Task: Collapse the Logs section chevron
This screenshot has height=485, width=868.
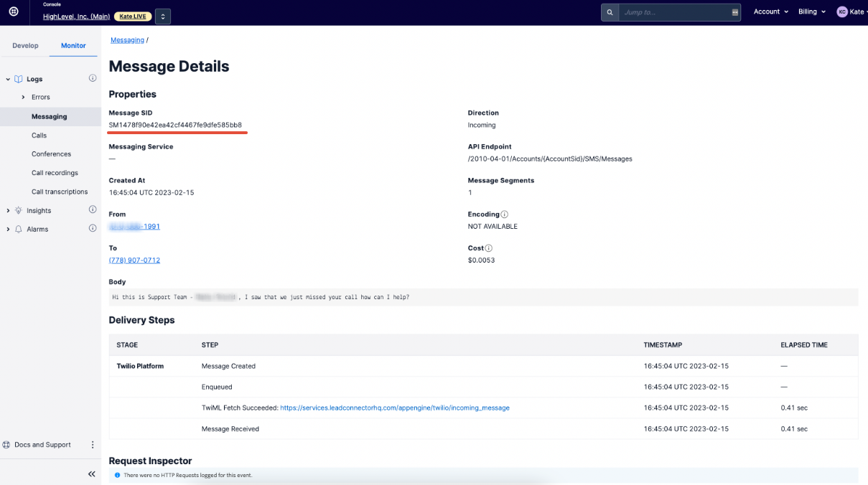Action: coord(8,79)
